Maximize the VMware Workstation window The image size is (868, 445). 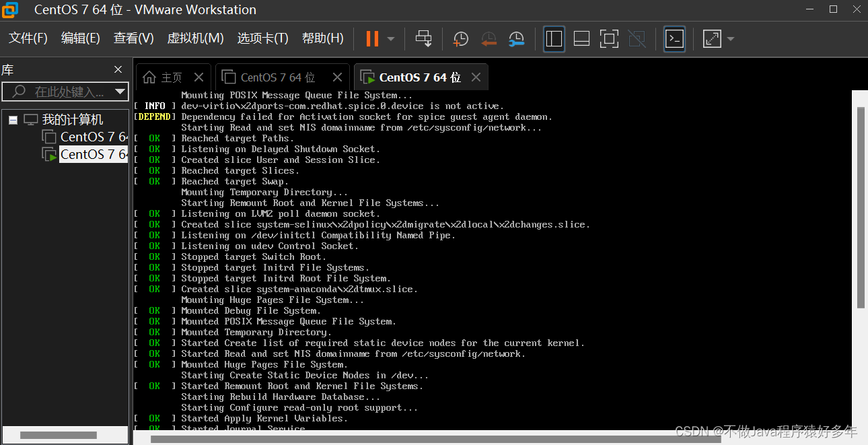(833, 9)
